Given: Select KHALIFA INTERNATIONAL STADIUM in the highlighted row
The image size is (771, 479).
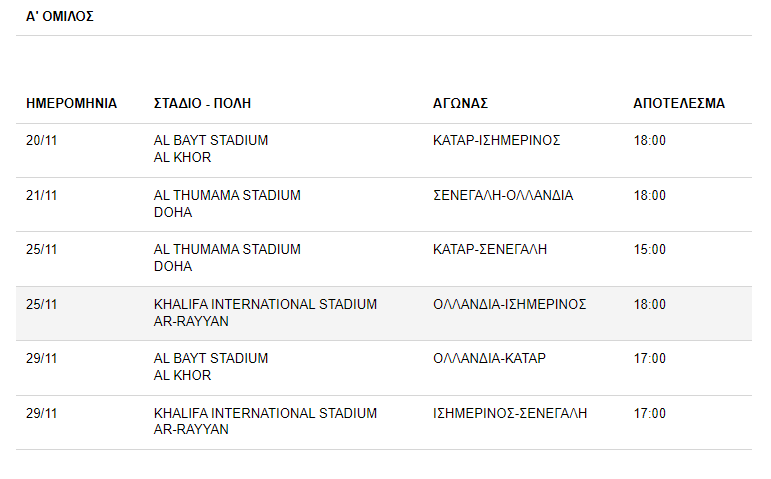Looking at the screenshot, I should 266,304.
